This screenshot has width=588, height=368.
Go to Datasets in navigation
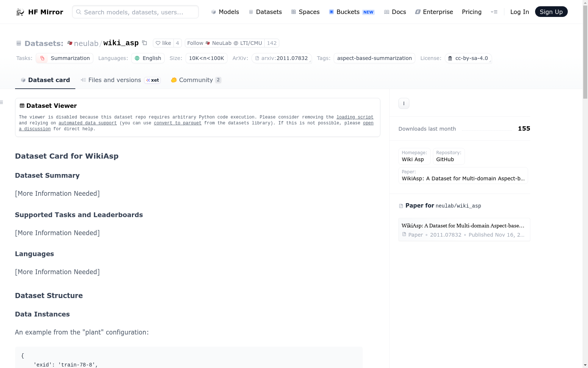pos(265,12)
